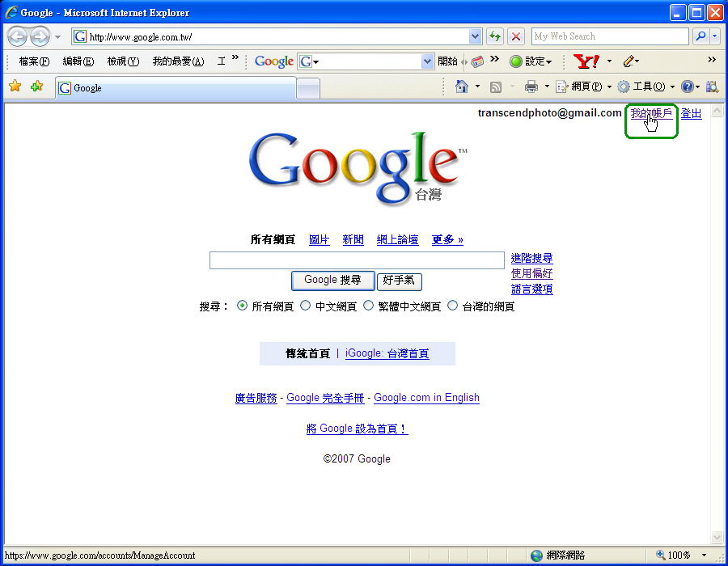
Task: Select the 繁體中文網頁 radio button
Action: point(368,306)
